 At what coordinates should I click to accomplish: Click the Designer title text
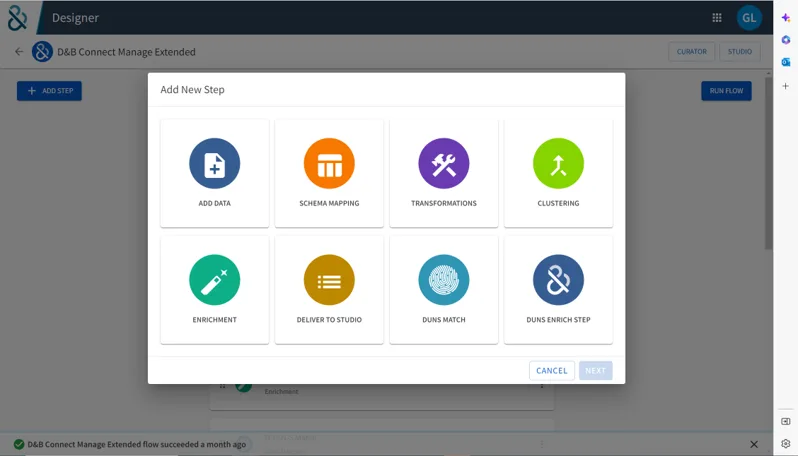pos(75,18)
